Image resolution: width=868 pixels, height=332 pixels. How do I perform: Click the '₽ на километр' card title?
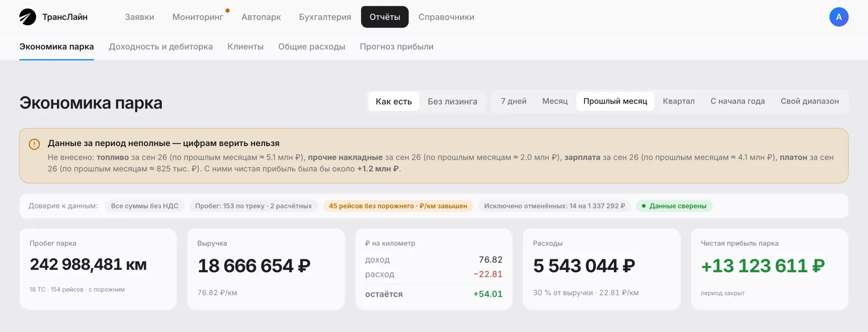[390, 243]
